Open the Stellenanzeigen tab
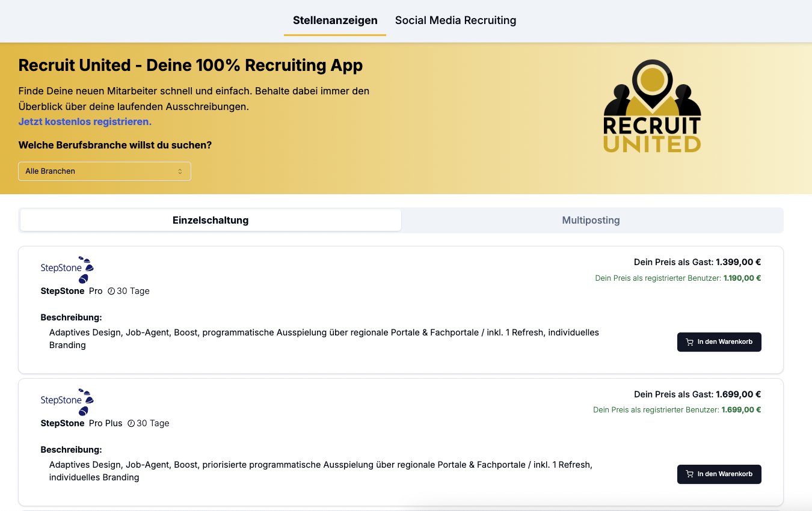Screen dimensions: 812x511 tap(335, 20)
